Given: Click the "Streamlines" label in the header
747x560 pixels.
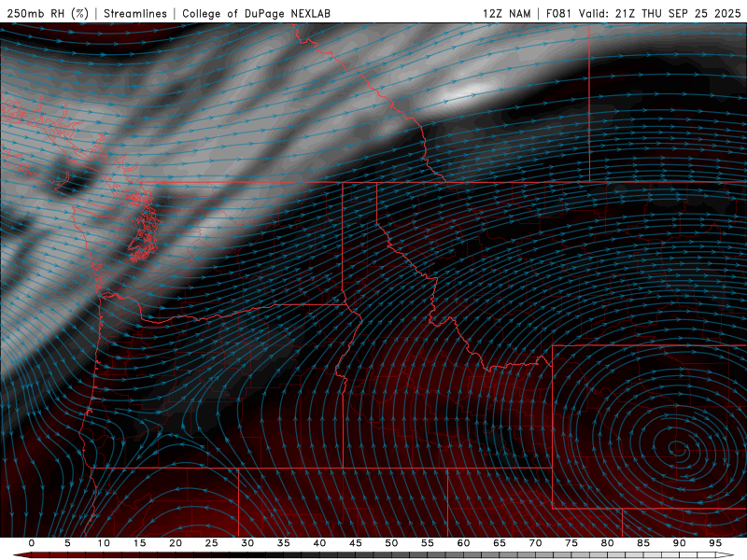Looking at the screenshot, I should 135,13.
